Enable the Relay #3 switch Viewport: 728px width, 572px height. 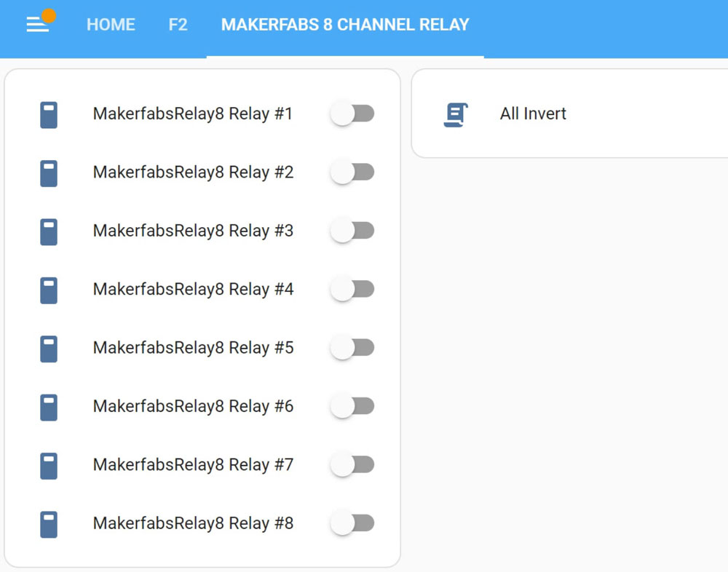click(352, 231)
